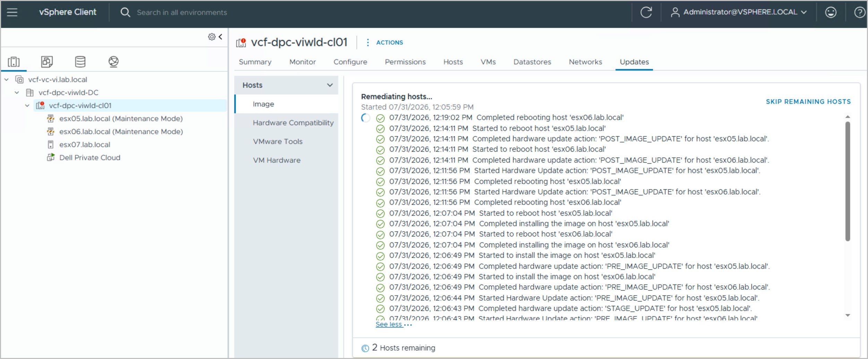Click the remediation progress spinner
The height and width of the screenshot is (359, 868).
tap(365, 118)
